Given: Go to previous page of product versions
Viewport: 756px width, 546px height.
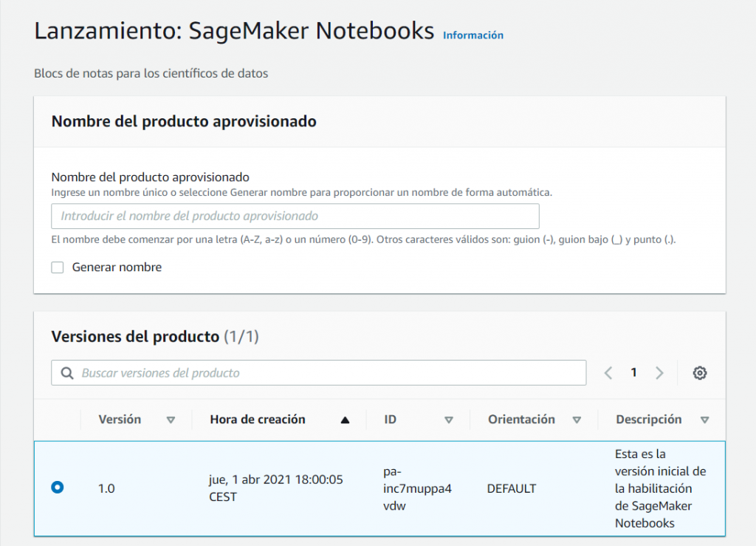Looking at the screenshot, I should (x=608, y=373).
